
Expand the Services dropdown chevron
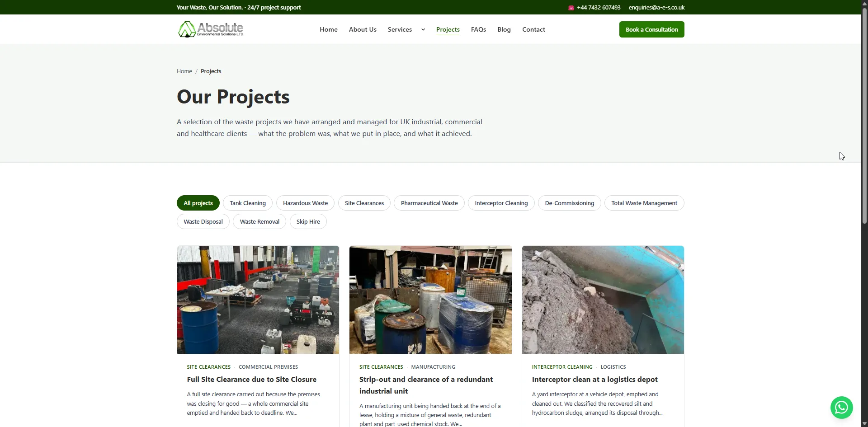point(423,30)
